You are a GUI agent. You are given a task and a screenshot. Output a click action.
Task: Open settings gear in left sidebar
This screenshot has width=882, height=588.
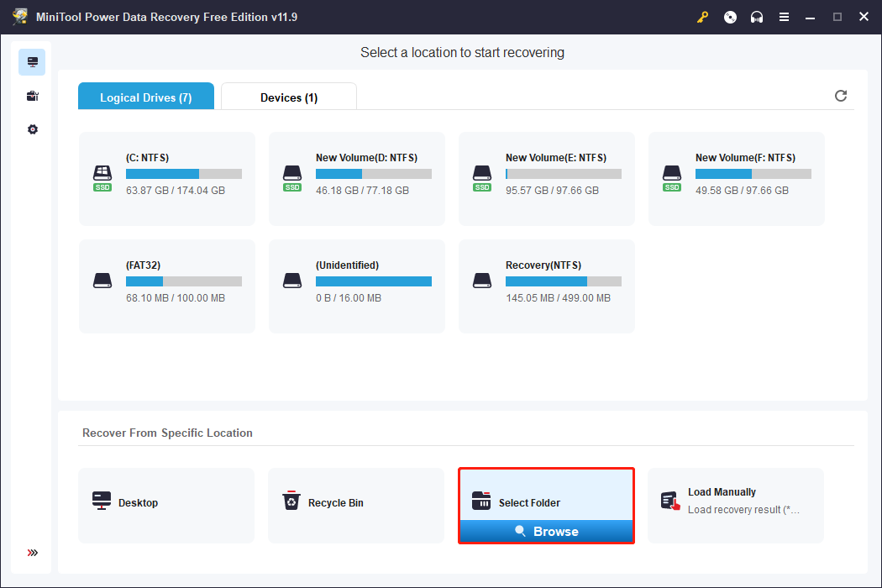click(32, 129)
